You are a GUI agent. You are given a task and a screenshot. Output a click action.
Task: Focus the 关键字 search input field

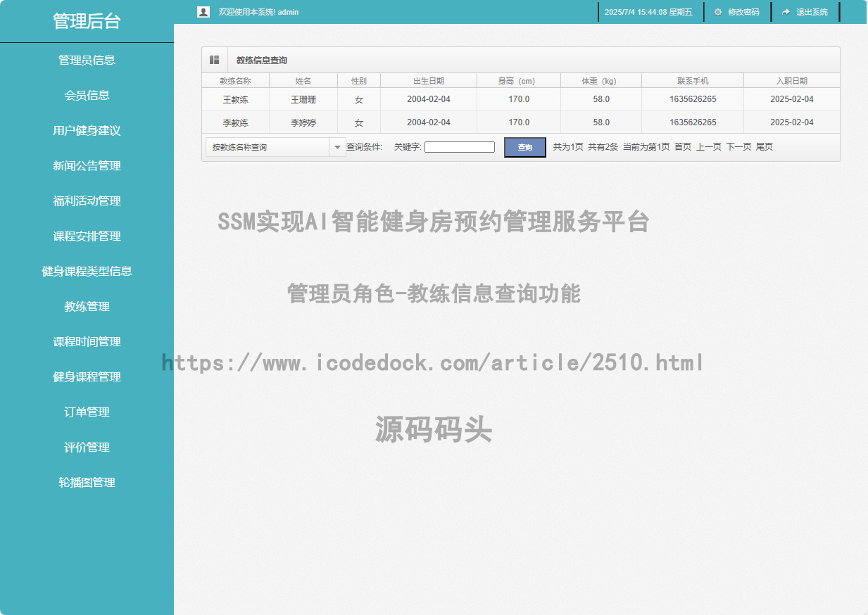tap(460, 147)
